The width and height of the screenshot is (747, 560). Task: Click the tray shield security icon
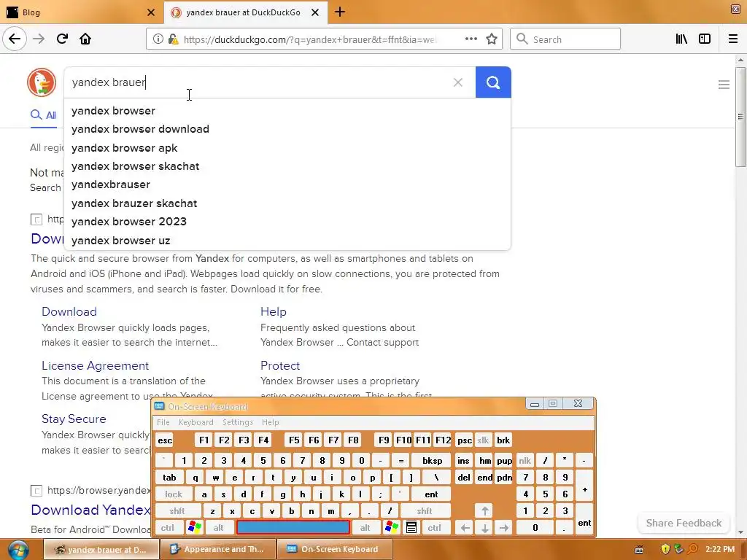click(665, 549)
